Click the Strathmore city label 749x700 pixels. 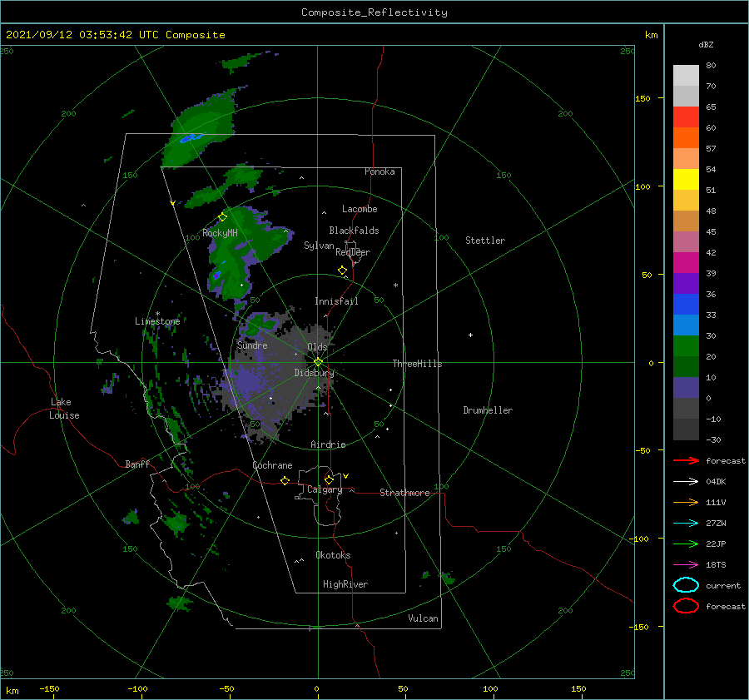pyautogui.click(x=404, y=493)
